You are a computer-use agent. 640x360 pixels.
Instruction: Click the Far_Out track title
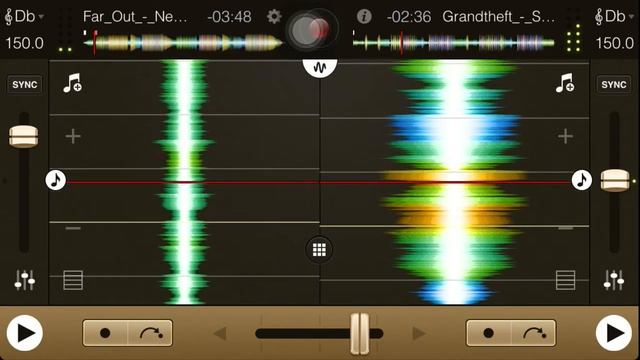point(135,17)
